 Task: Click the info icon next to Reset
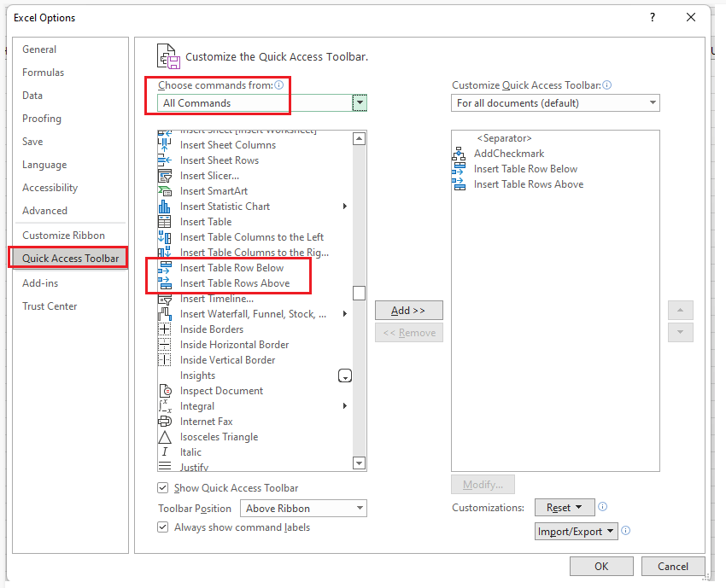(x=602, y=507)
